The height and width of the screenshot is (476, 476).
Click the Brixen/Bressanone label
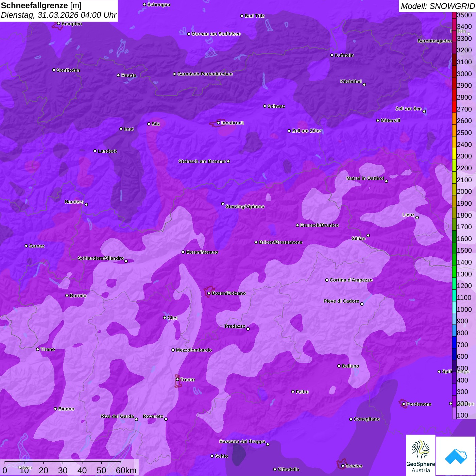click(280, 242)
